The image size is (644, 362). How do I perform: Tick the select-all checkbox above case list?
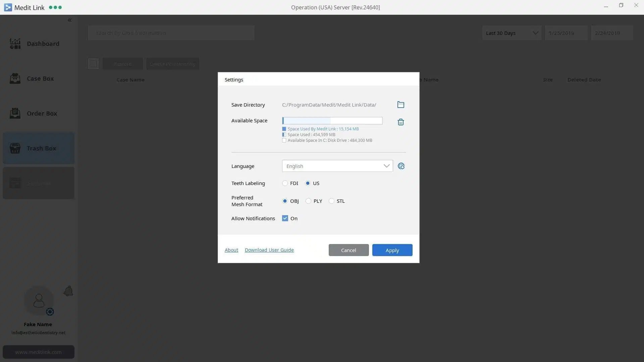(x=93, y=64)
